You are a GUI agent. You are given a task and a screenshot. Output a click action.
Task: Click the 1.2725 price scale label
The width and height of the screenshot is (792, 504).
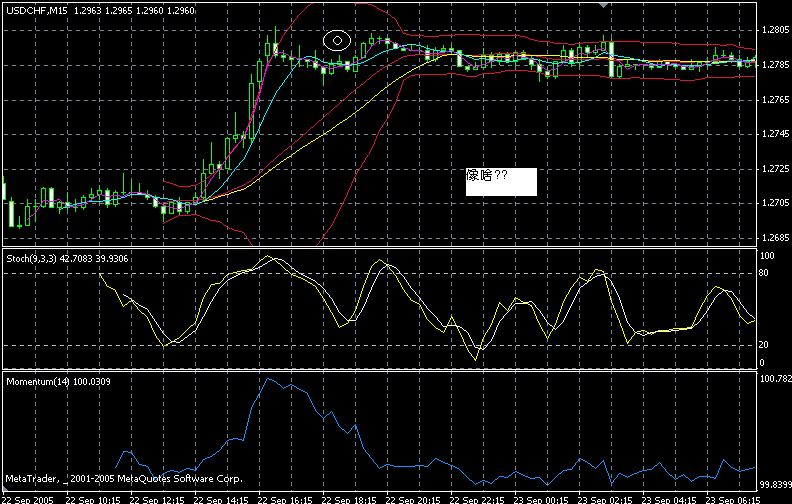[775, 168]
